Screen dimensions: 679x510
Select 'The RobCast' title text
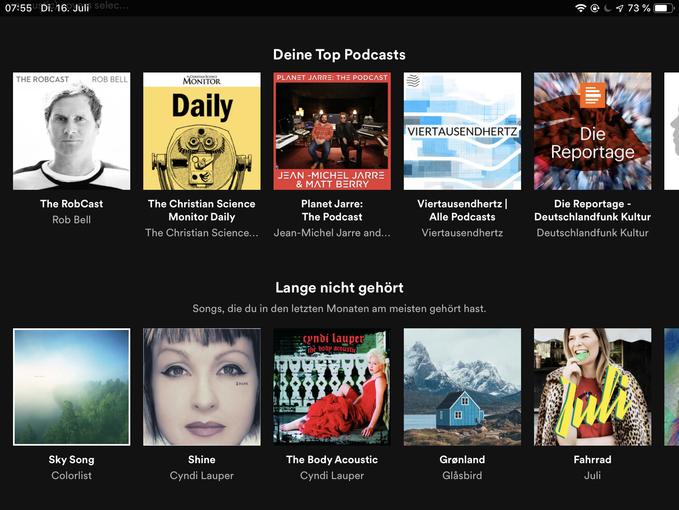[71, 204]
